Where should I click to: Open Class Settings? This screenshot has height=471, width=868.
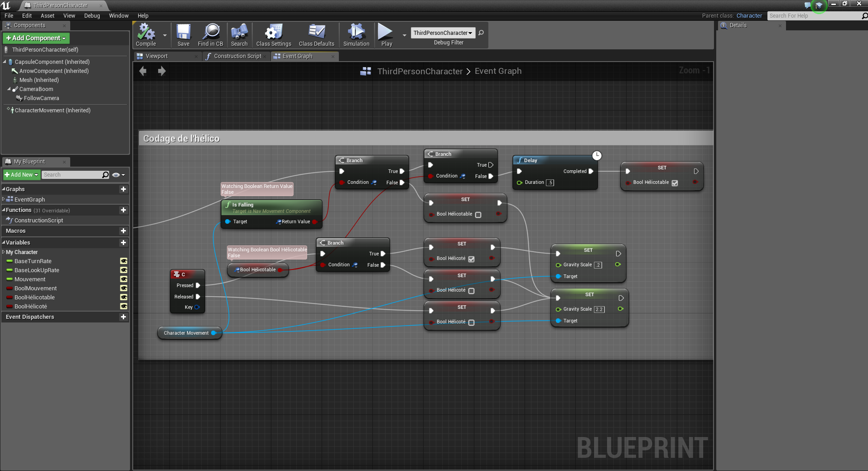274,35
